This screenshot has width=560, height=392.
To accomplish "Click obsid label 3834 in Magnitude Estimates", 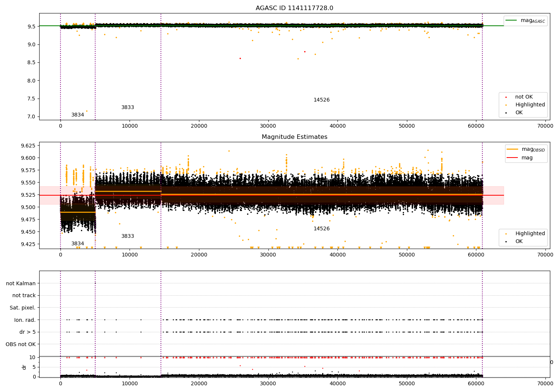I will (x=78, y=244).
